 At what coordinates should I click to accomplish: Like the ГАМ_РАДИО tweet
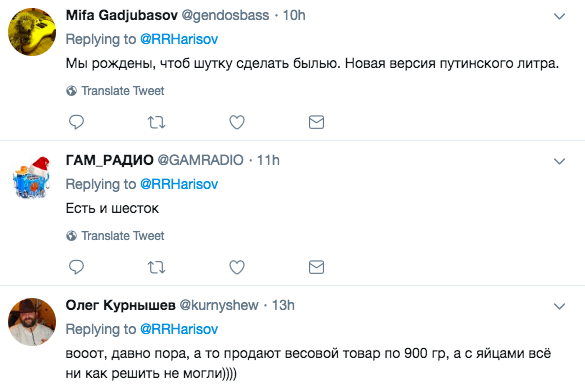point(237,267)
